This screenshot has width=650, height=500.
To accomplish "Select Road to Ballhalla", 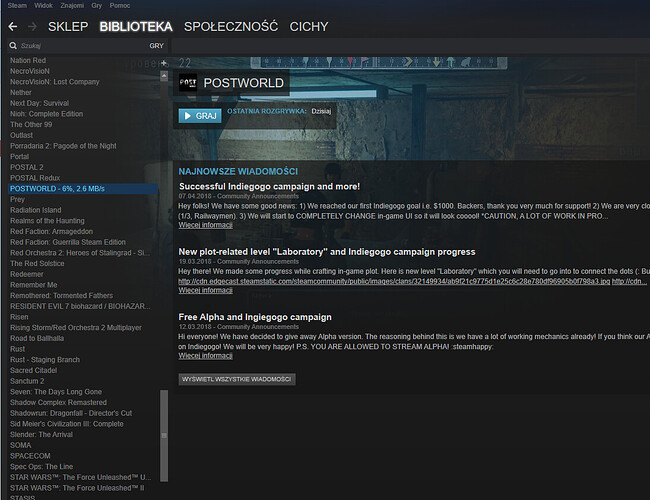I will (x=37, y=338).
